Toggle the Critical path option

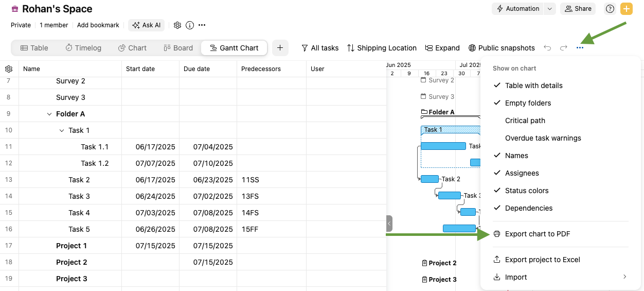coord(525,121)
